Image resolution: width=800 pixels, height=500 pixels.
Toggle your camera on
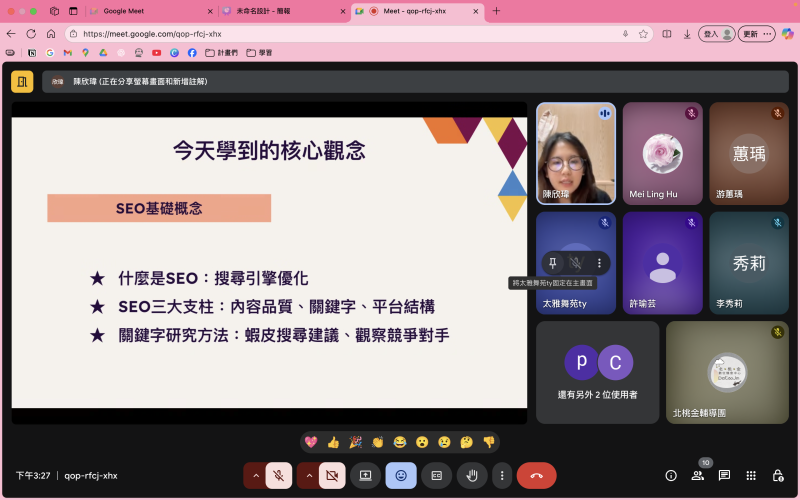tap(332, 476)
